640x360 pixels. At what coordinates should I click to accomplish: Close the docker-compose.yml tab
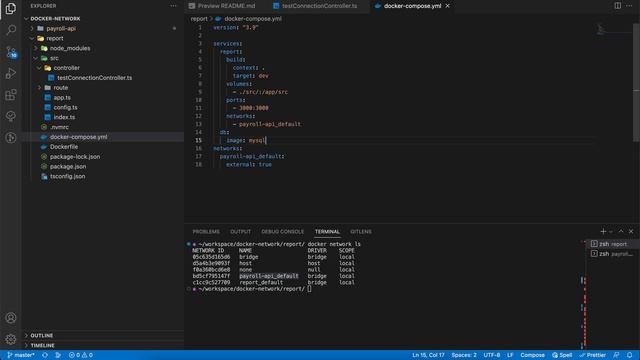448,6
